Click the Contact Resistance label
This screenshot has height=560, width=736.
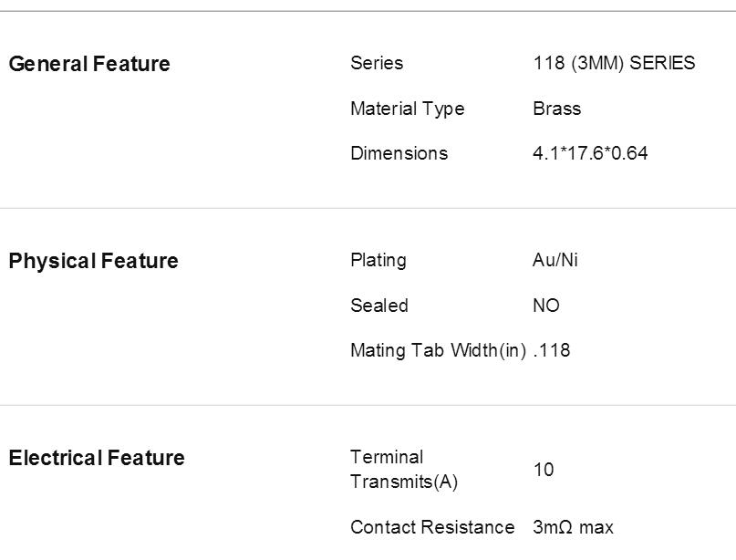pos(432,527)
